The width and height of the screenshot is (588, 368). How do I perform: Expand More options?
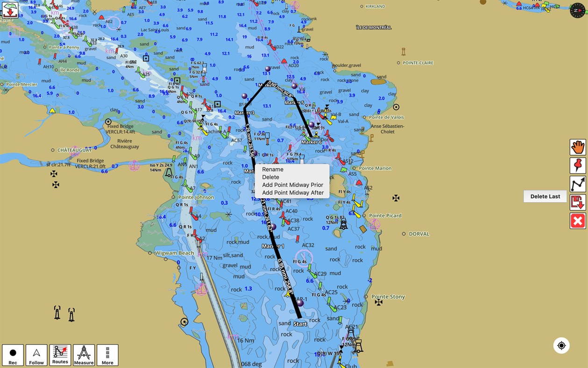107,355
